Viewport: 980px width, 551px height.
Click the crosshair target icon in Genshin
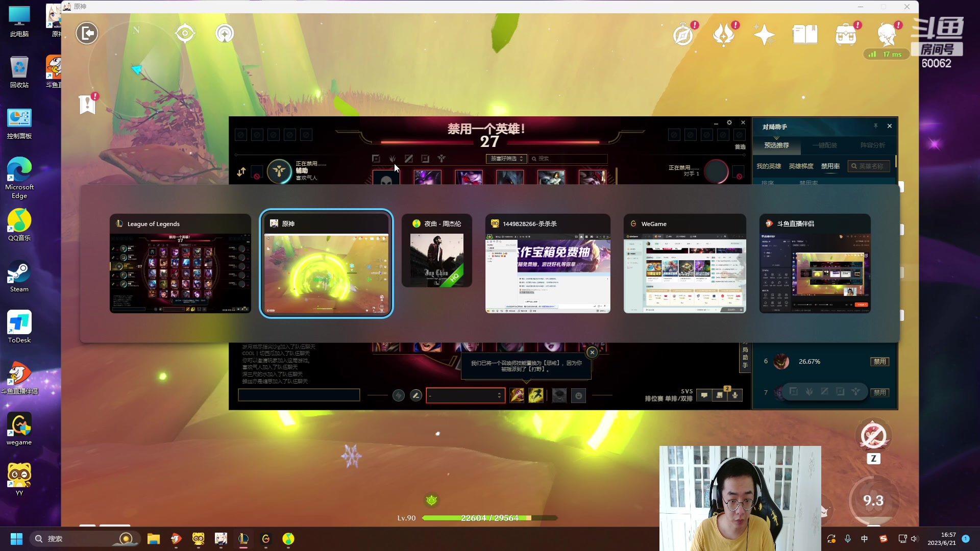(185, 34)
